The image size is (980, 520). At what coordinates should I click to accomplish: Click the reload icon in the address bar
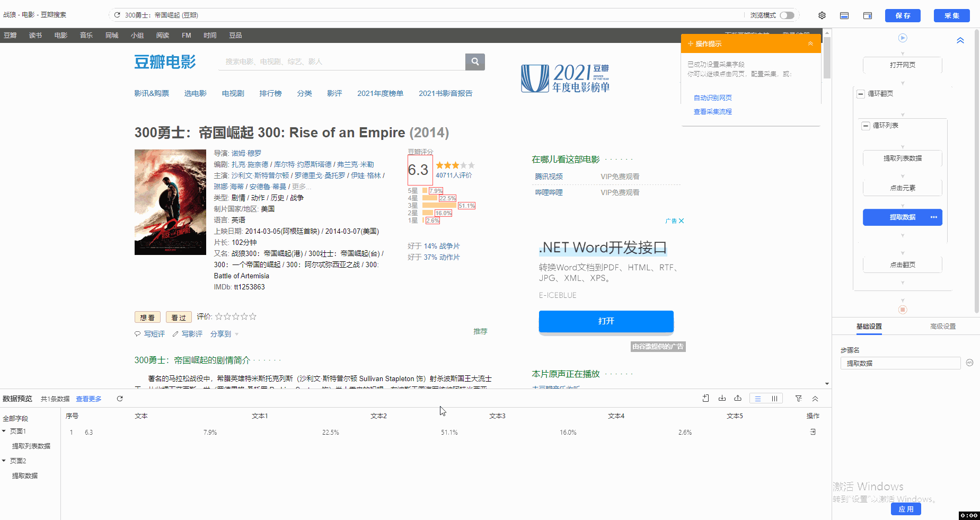tap(117, 15)
